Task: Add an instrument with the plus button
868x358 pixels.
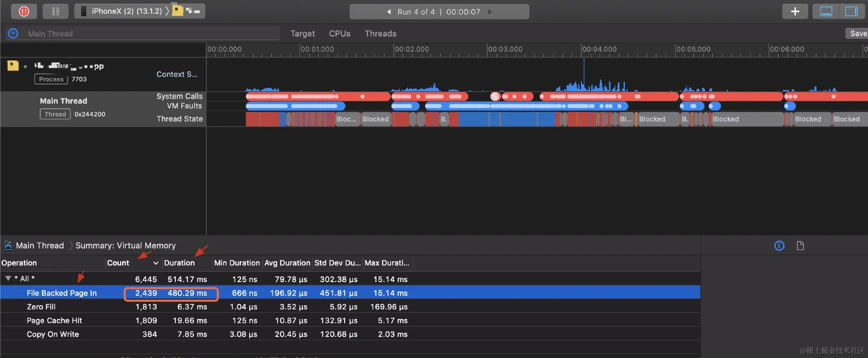Action: (795, 11)
